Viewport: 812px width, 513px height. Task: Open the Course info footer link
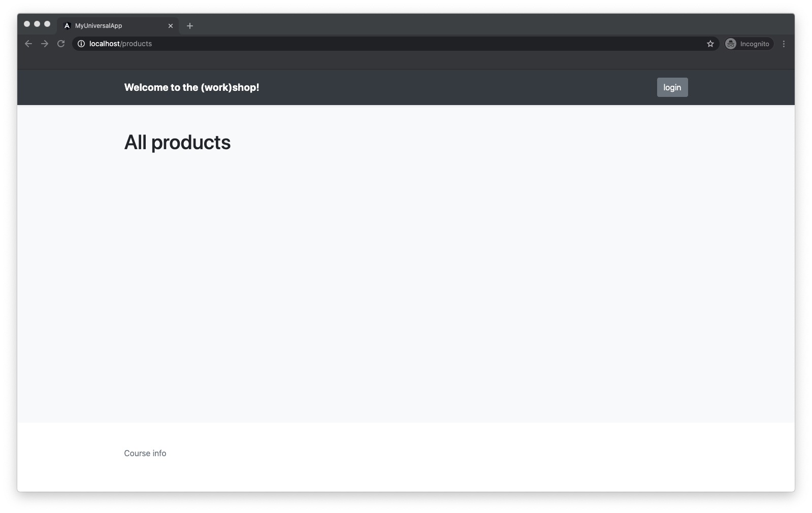click(x=145, y=453)
